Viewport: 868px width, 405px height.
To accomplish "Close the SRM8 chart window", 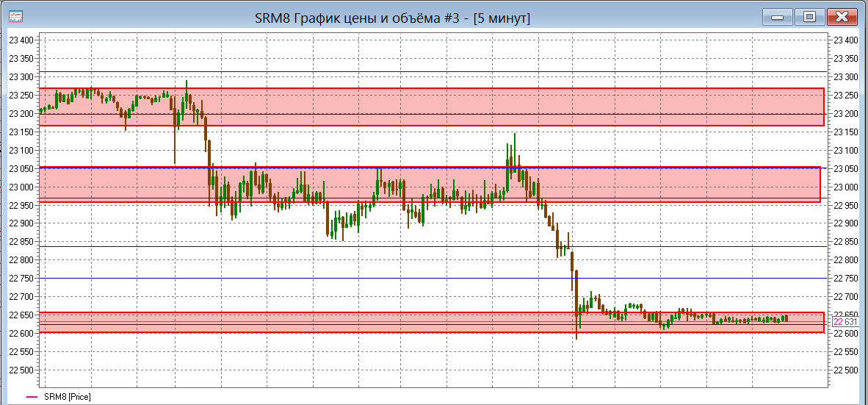I will (842, 17).
